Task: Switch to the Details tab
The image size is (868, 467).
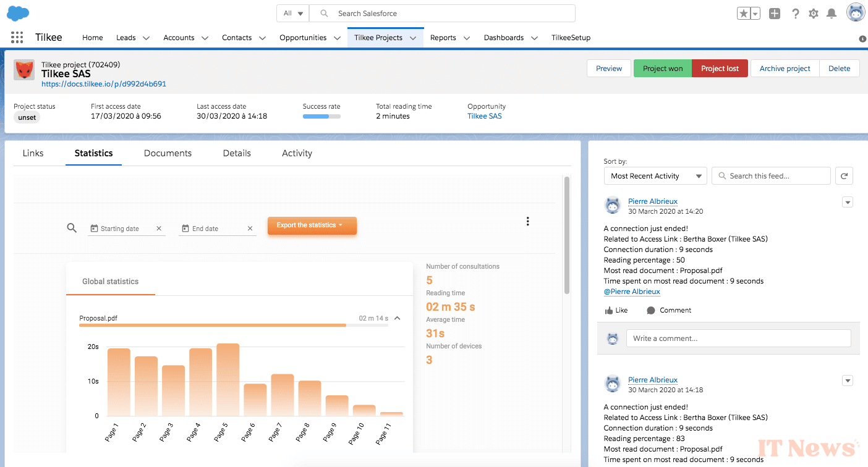Action: point(237,153)
